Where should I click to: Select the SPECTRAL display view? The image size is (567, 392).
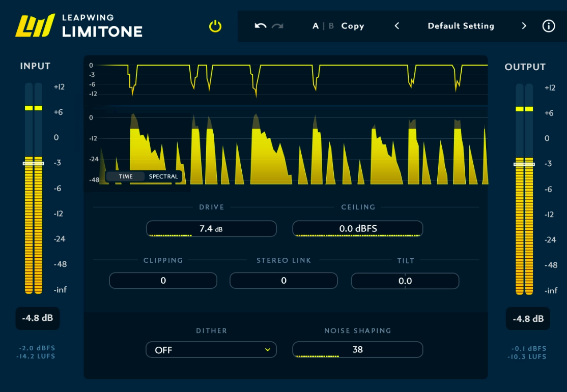pos(163,176)
